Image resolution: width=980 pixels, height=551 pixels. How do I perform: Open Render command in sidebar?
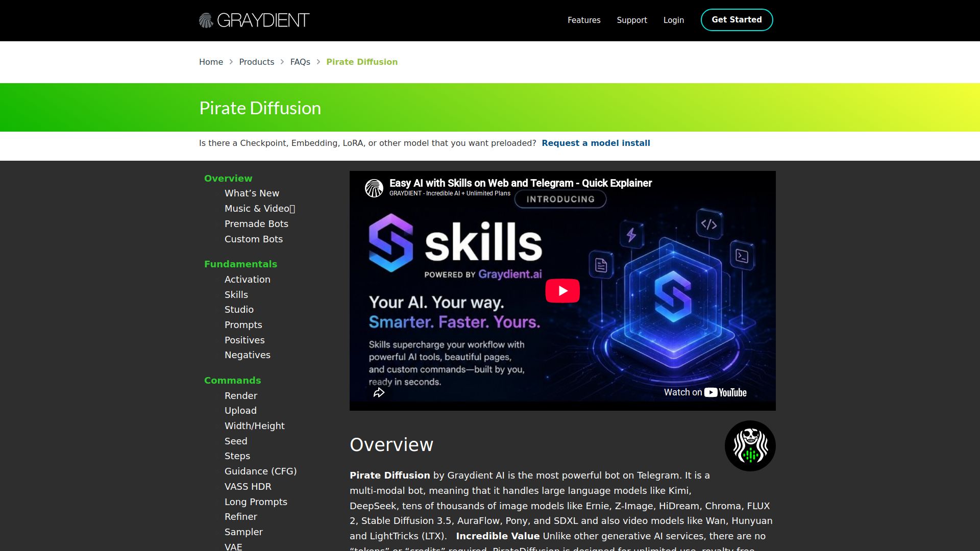[241, 396]
